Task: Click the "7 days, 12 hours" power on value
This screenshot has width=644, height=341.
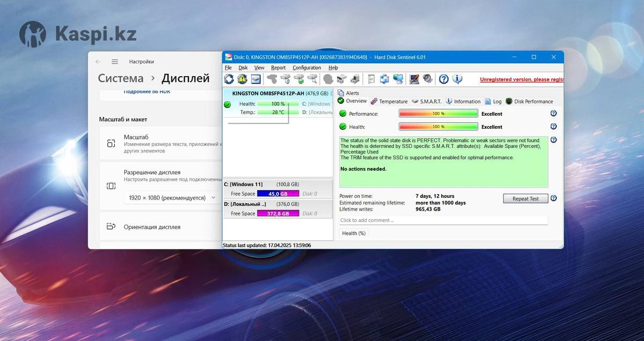Action: pos(435,196)
